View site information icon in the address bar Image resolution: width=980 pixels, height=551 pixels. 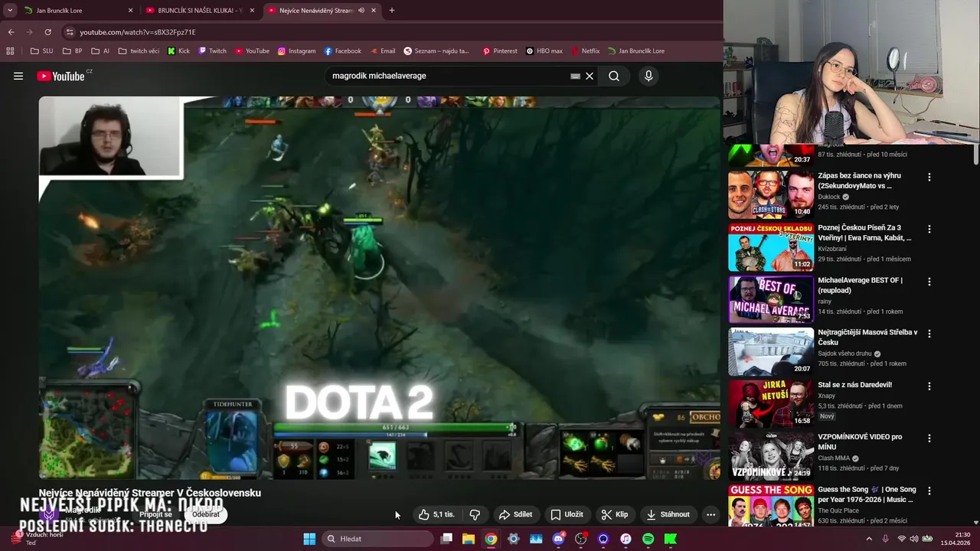tap(70, 32)
